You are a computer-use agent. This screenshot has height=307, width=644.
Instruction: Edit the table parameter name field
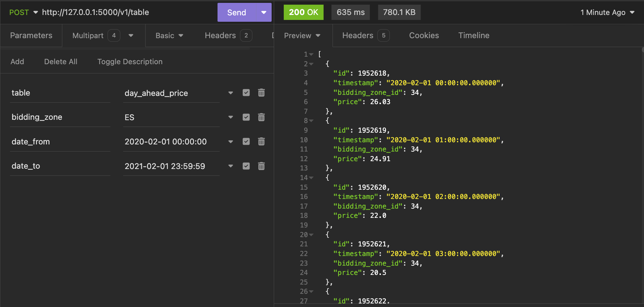(x=60, y=93)
